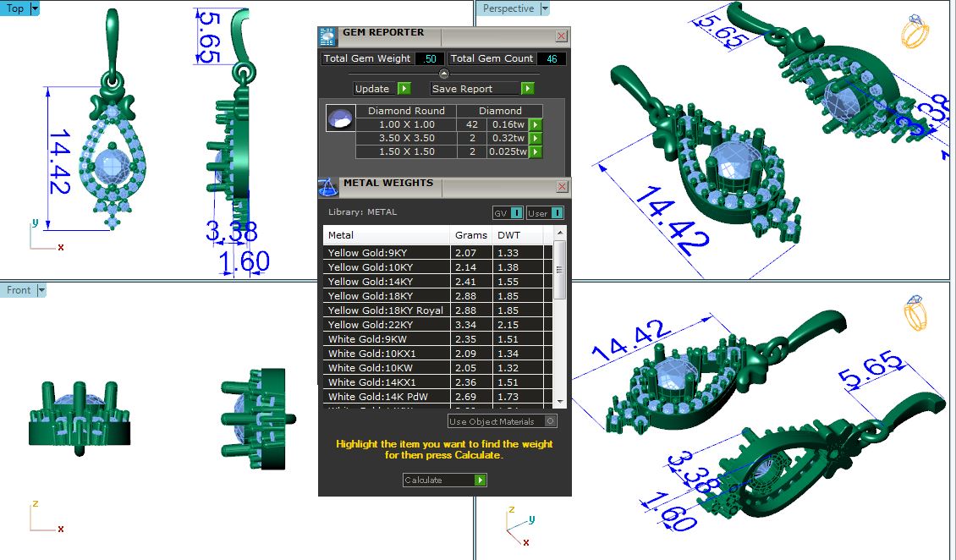Image resolution: width=956 pixels, height=560 pixels.
Task: Sort by the Grams column header
Action: click(471, 235)
